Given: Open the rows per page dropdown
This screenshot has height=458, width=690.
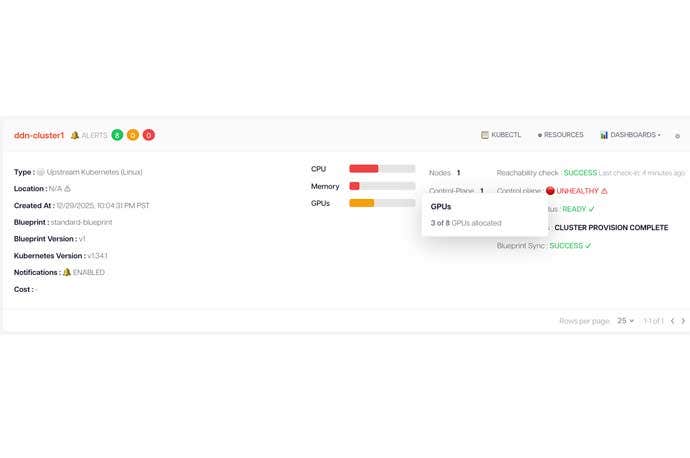Looking at the screenshot, I should click(625, 321).
